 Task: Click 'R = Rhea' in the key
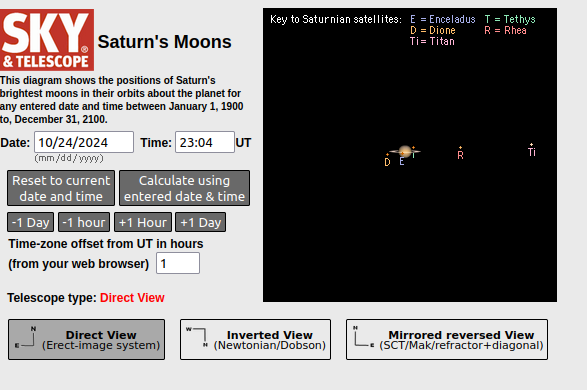505,30
